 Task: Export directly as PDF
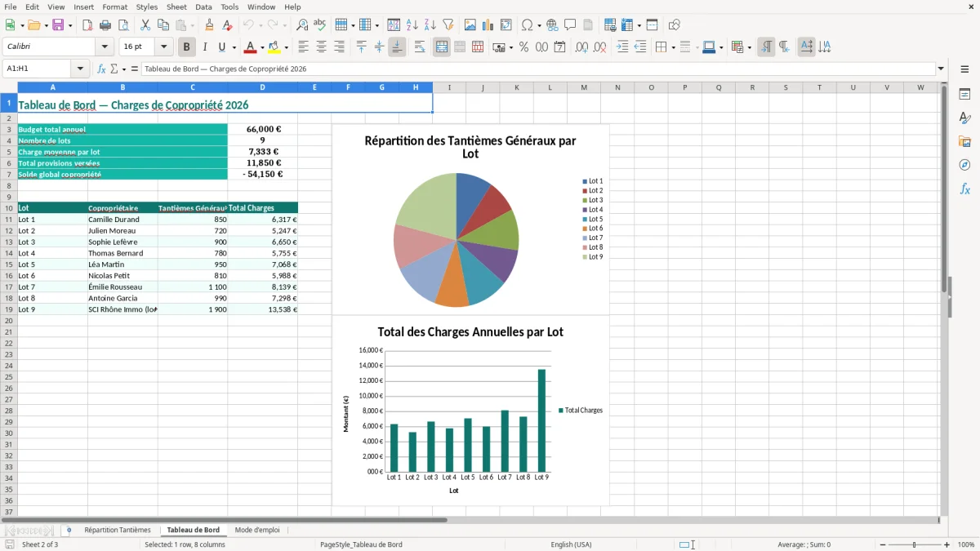pyautogui.click(x=87, y=25)
